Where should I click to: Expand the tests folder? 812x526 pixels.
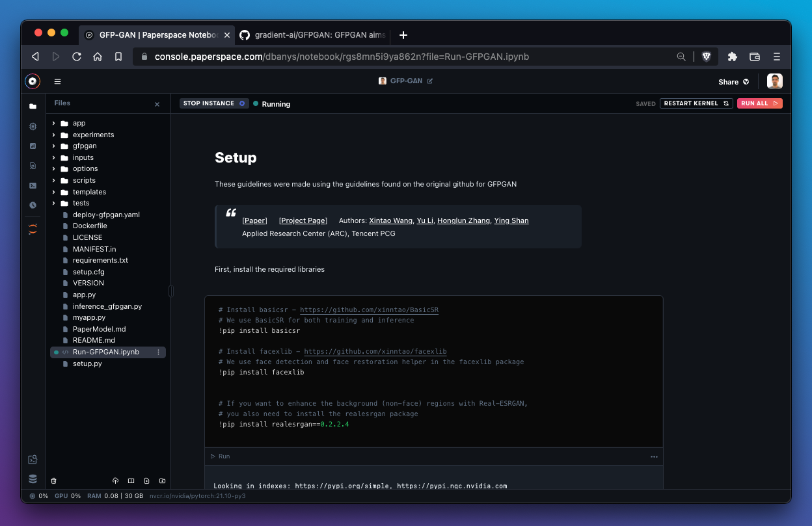[53, 203]
